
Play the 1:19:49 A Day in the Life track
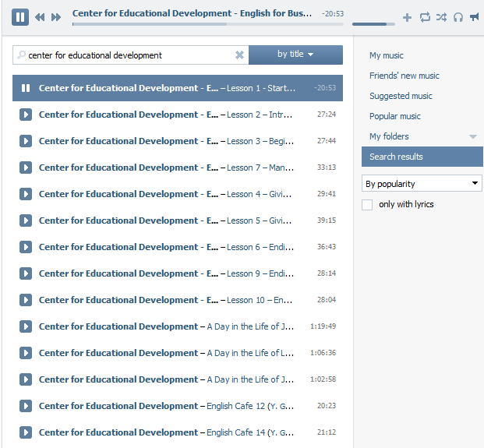click(26, 326)
